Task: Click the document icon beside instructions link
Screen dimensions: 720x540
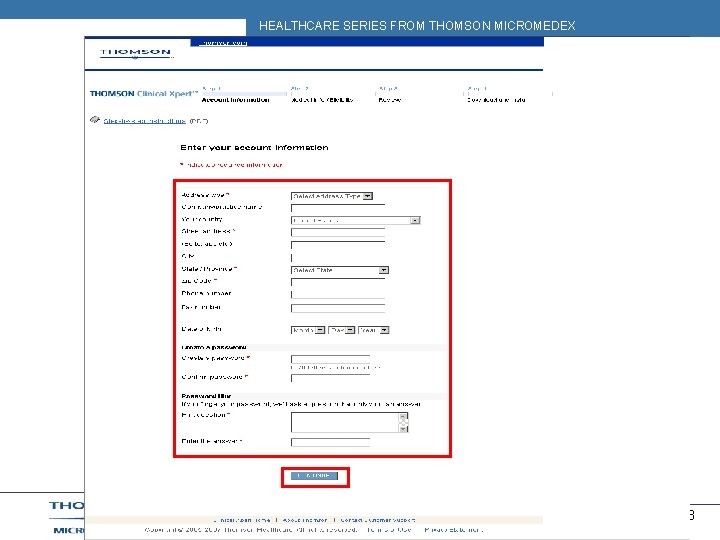Action: [x=95, y=120]
